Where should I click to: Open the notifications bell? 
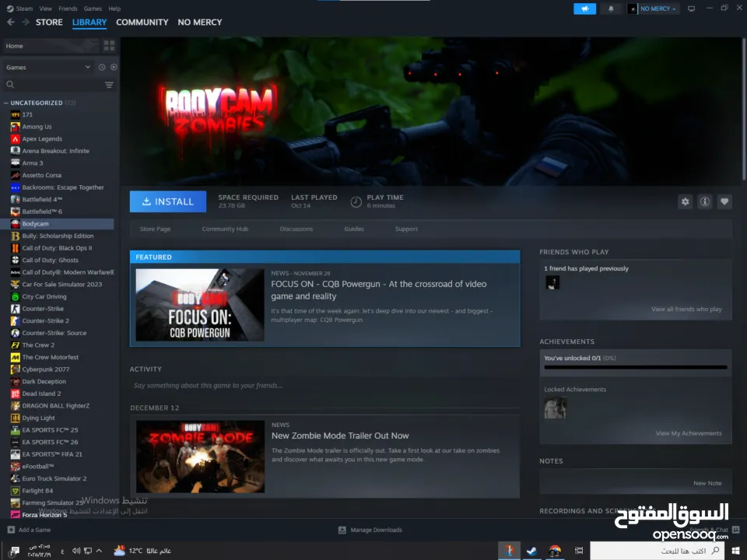[611, 9]
